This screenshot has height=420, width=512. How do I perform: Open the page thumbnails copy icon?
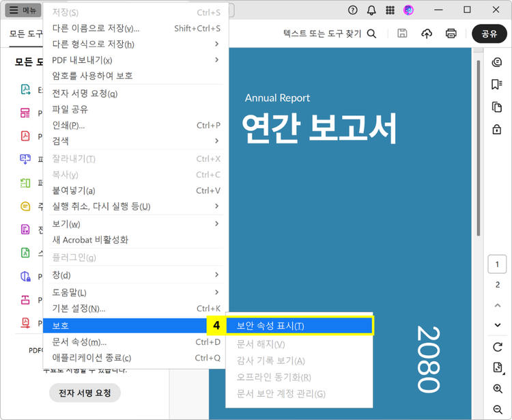point(497,107)
